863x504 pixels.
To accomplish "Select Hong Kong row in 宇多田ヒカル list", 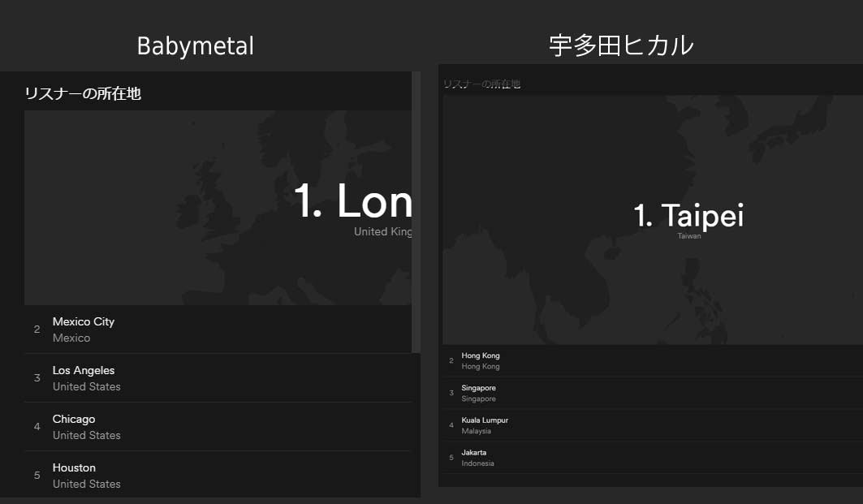I will tap(653, 361).
